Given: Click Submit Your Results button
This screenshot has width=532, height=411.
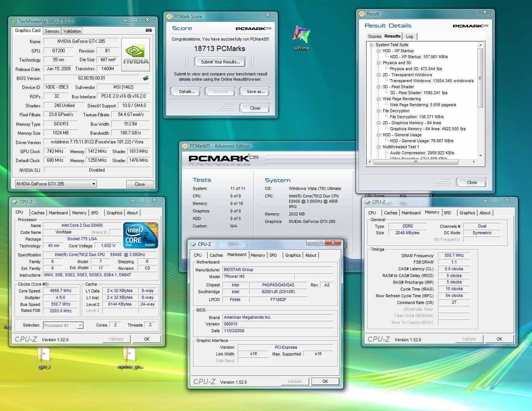Looking at the screenshot, I should click(220, 62).
